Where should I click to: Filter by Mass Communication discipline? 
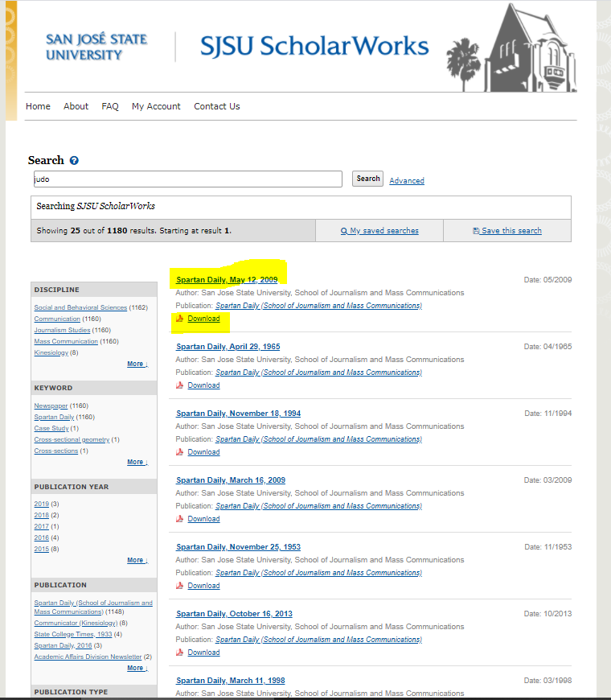tap(66, 341)
